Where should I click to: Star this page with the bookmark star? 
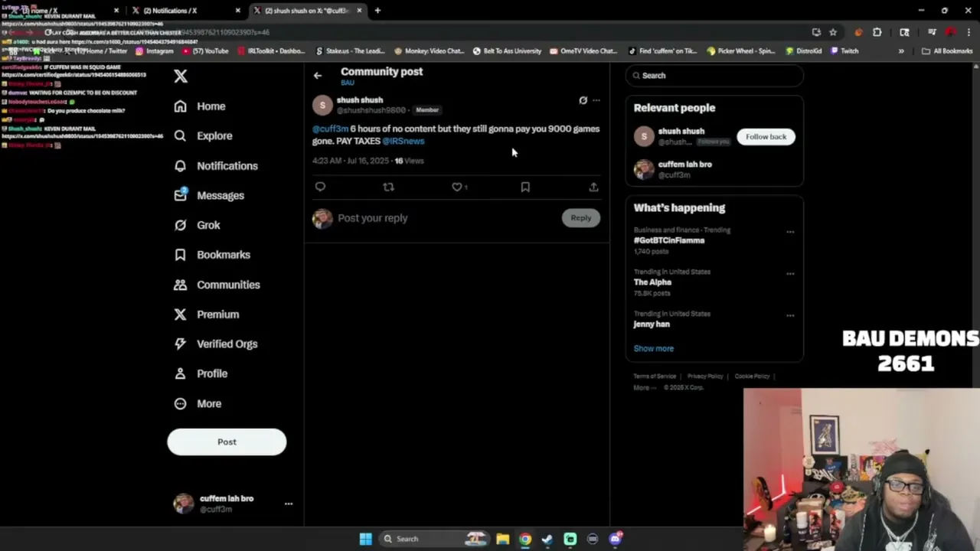pyautogui.click(x=833, y=32)
